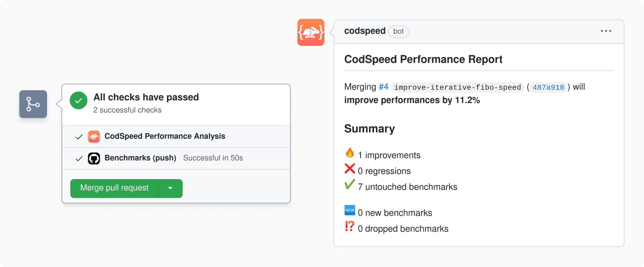This screenshot has width=644, height=267.
Task: Click the GitHub Octocat icon for Benchmarks
Action: click(94, 158)
